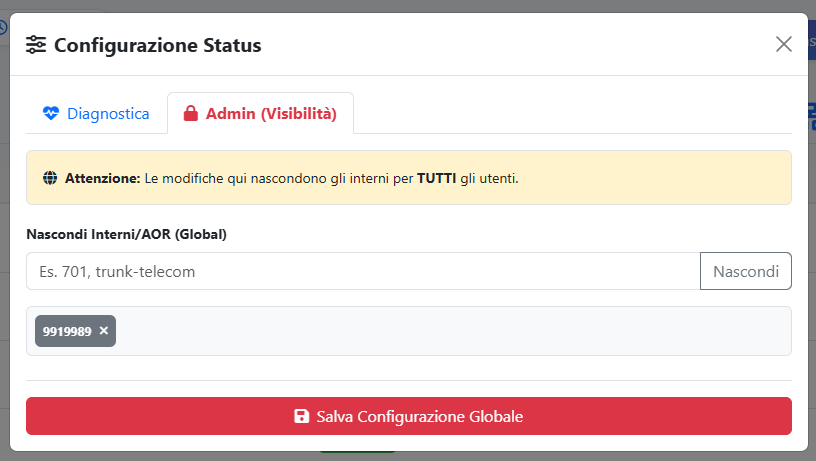Click the floppy disk save icon
Screen dimensions: 816x461
(x=301, y=416)
